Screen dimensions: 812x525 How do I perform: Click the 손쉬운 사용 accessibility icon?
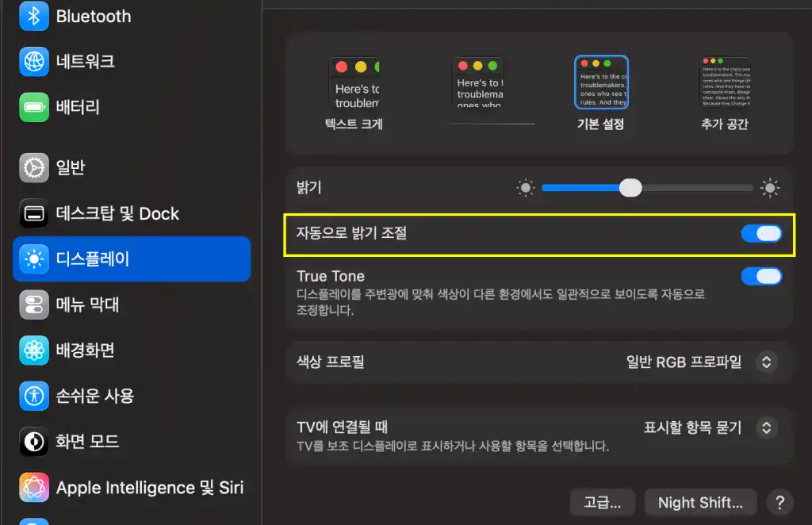pyautogui.click(x=34, y=396)
